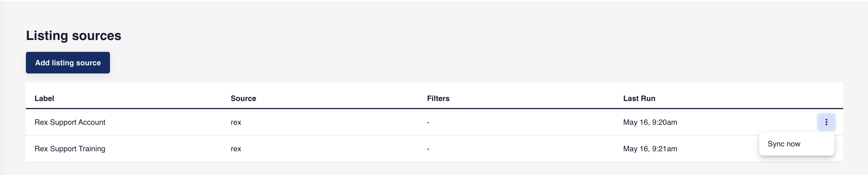Click the Add listing source button
Screen dimensions: 868x175
click(x=68, y=62)
